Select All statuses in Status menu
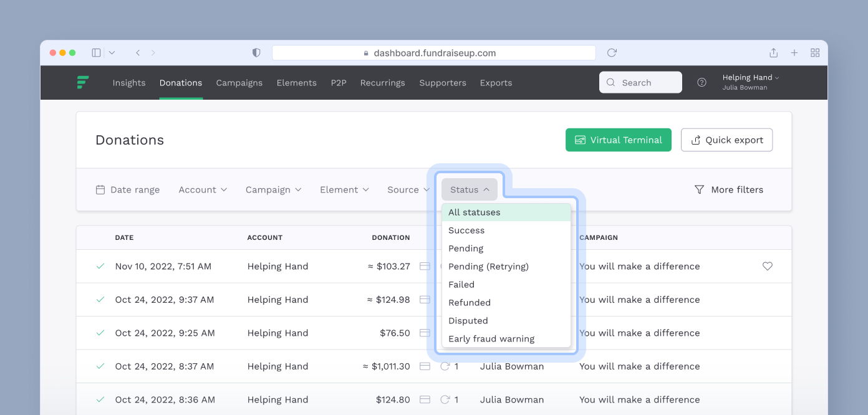The height and width of the screenshot is (415, 868). 506,212
